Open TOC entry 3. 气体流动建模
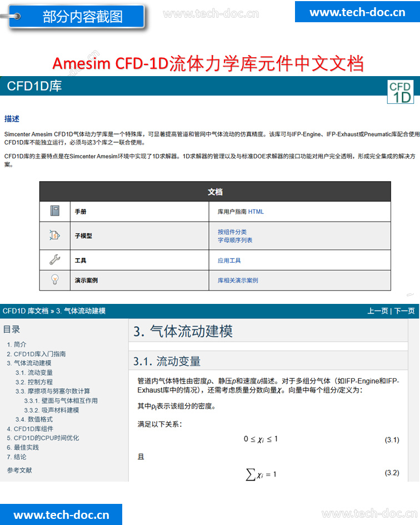 coord(29,363)
